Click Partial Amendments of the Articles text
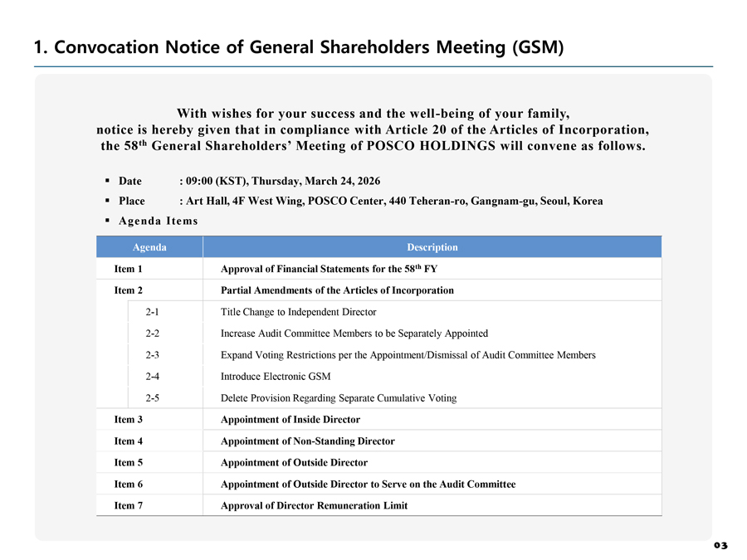The width and height of the screenshot is (747, 560). pyautogui.click(x=337, y=290)
